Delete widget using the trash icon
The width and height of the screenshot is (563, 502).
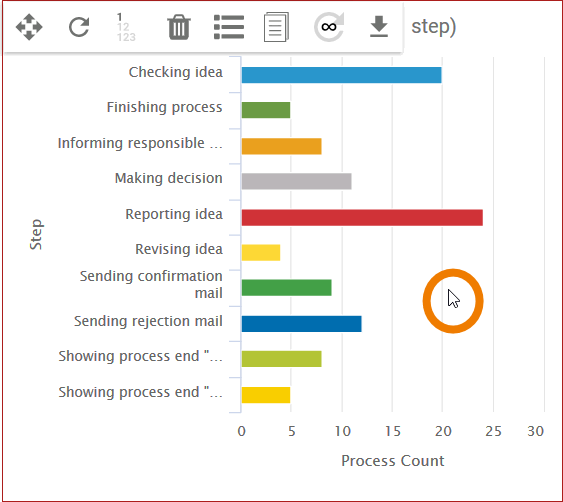point(179,27)
